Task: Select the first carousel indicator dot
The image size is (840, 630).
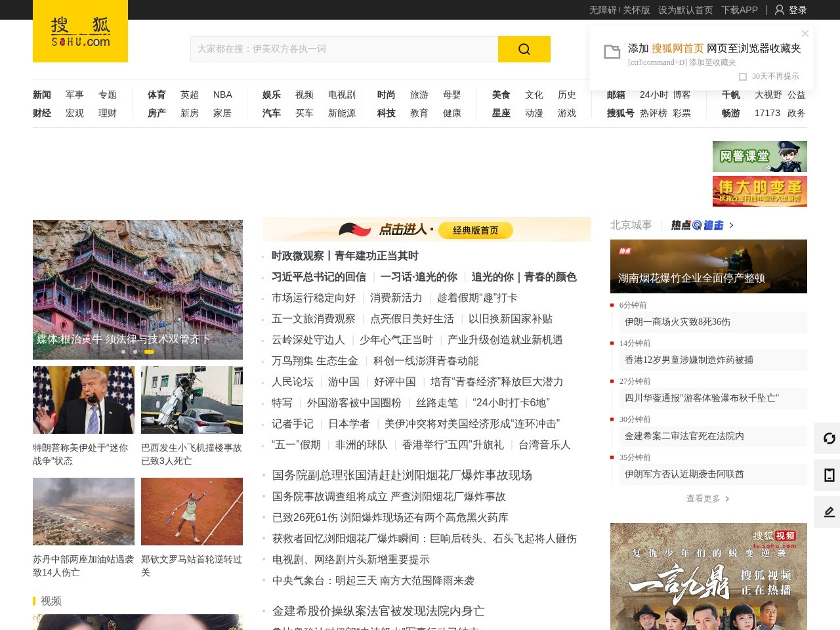Action: [123, 352]
